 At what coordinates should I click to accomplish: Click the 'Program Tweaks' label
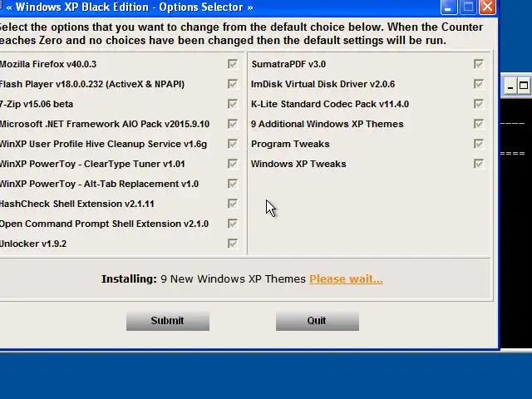point(290,144)
